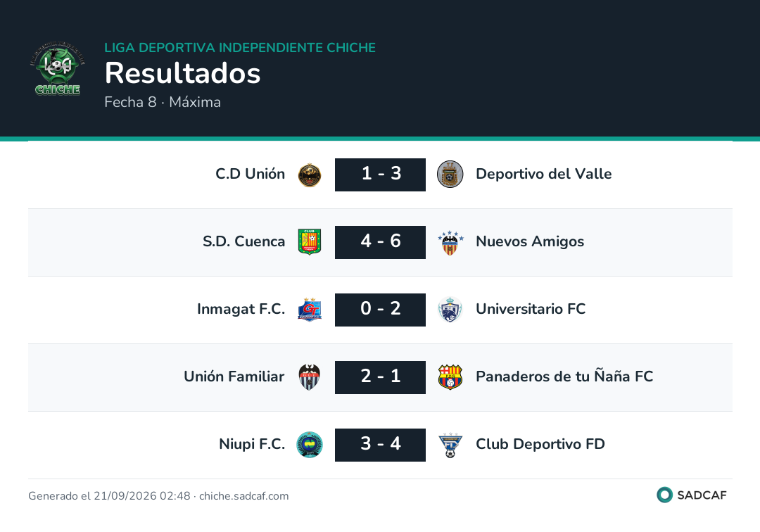The height and width of the screenshot is (532, 760).
Task: Click the Panaderos de tu Ñaña crest
Action: [450, 377]
